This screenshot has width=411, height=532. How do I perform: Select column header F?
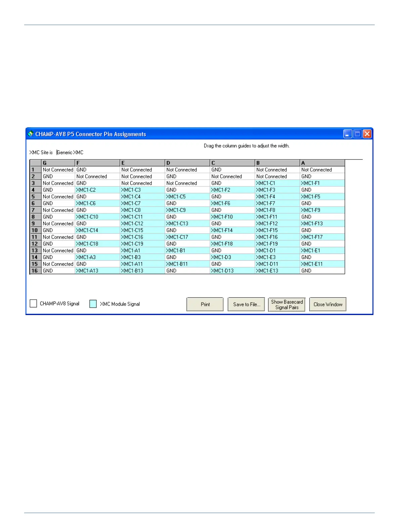point(97,163)
